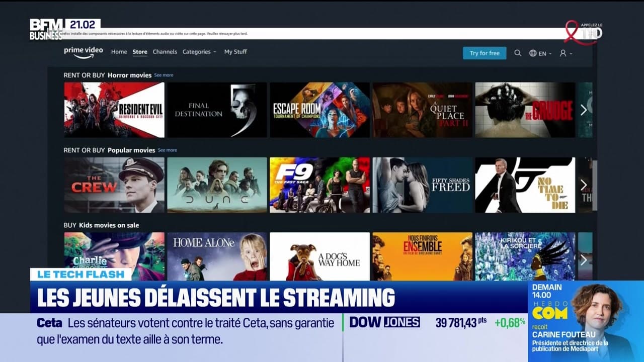The height and width of the screenshot is (362, 644).
Task: Click the globe language icon
Action: pos(533,53)
